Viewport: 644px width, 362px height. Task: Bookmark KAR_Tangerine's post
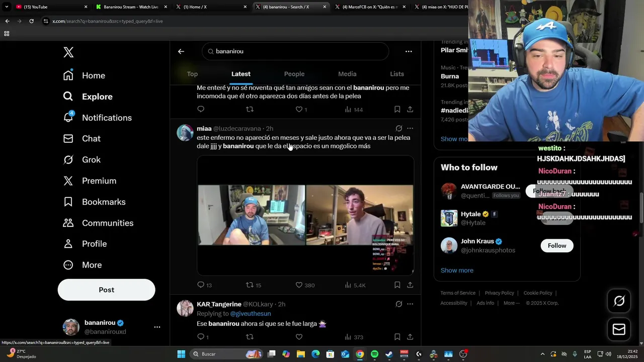[x=397, y=337]
